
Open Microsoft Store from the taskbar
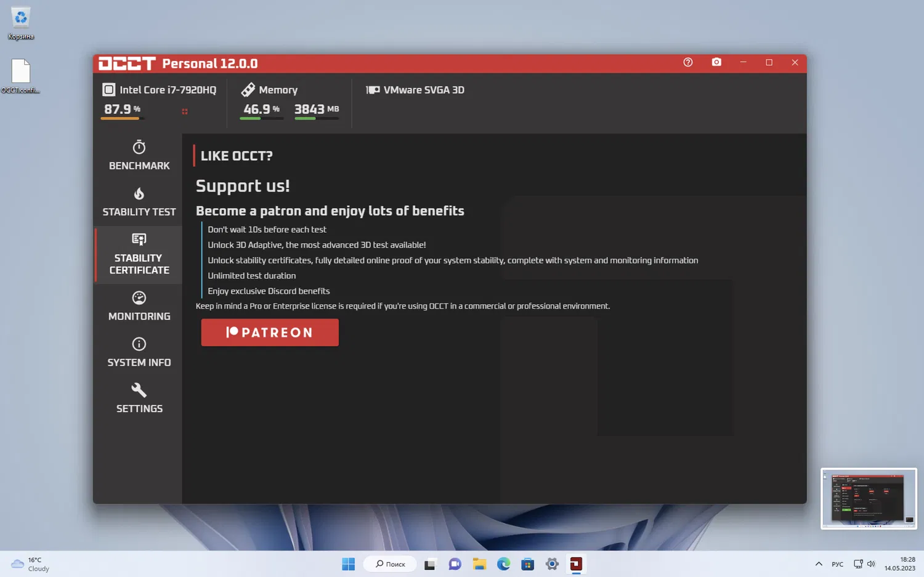528,564
